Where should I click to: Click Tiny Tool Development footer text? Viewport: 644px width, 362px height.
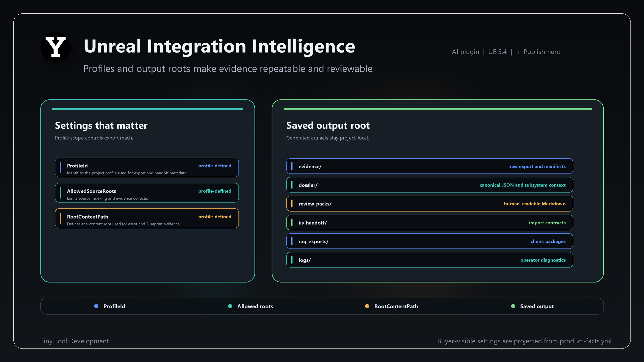tap(74, 341)
